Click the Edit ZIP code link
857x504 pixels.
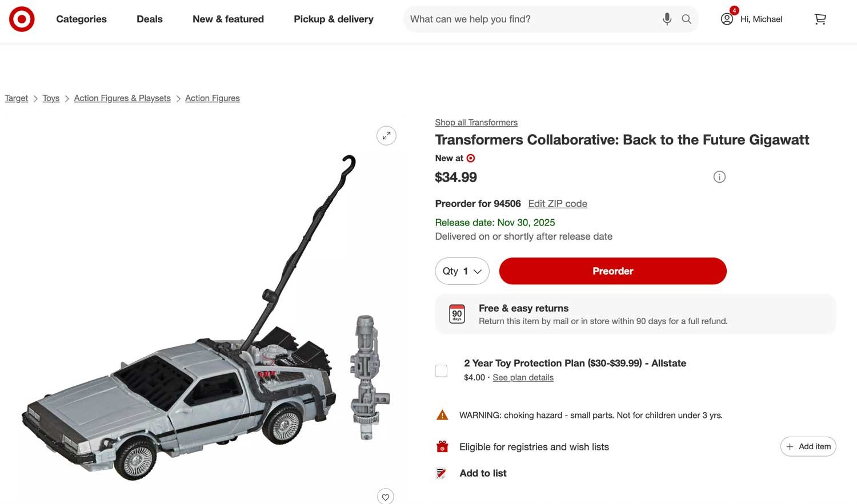(x=558, y=204)
